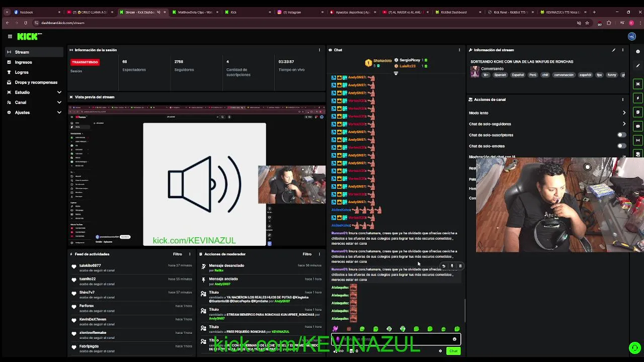
Task: Open a new browser tab
Action: click(594, 12)
